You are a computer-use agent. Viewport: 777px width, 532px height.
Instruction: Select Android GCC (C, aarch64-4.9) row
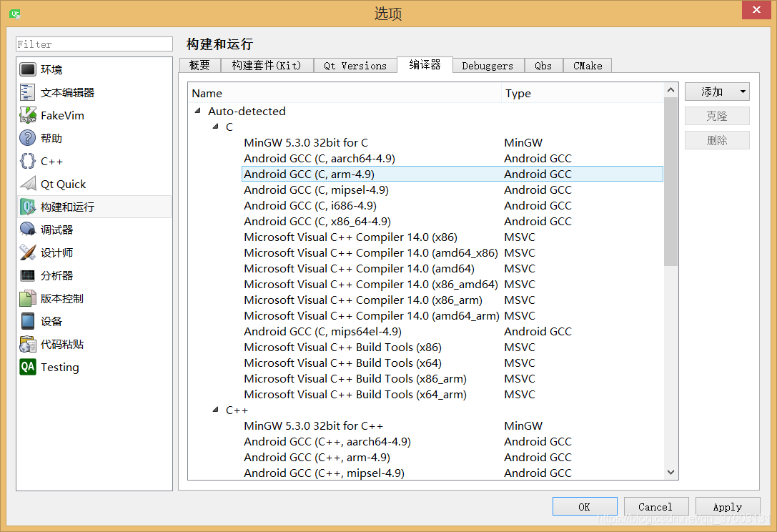click(x=452, y=158)
